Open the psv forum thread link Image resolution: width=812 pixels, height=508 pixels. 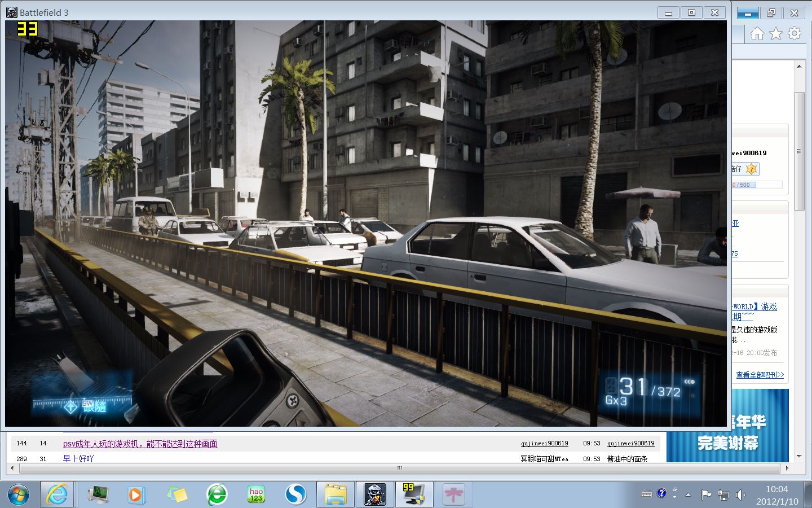pos(140,444)
